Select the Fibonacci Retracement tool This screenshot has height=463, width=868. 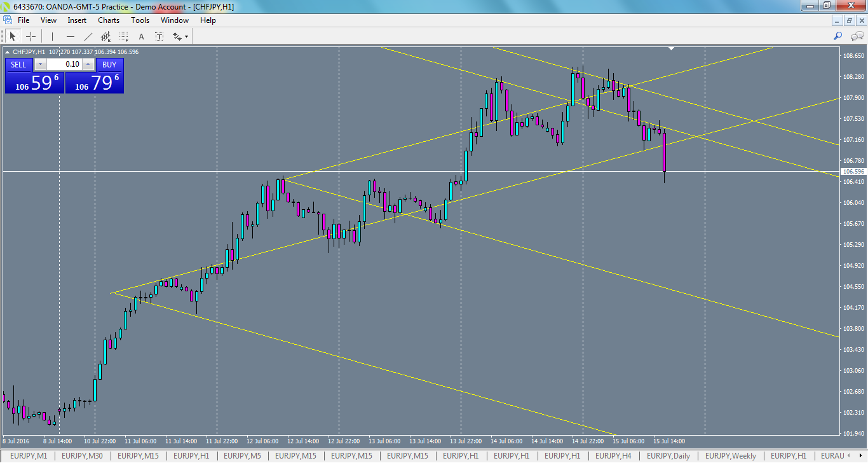coord(123,36)
